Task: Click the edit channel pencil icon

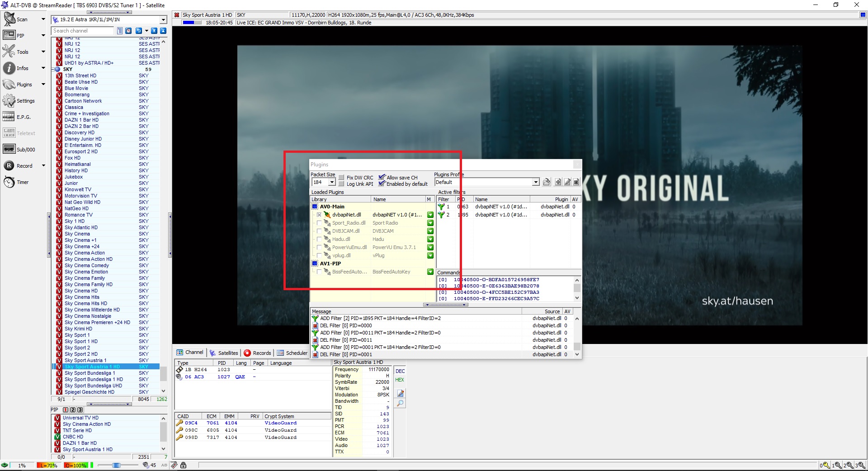Action: point(400,393)
